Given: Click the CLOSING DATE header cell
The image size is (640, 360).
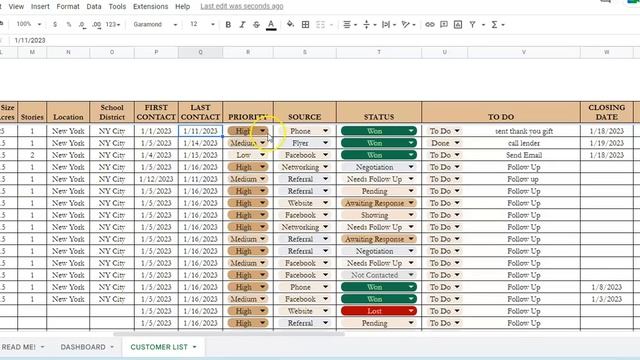Looking at the screenshot, I should click(x=607, y=112).
